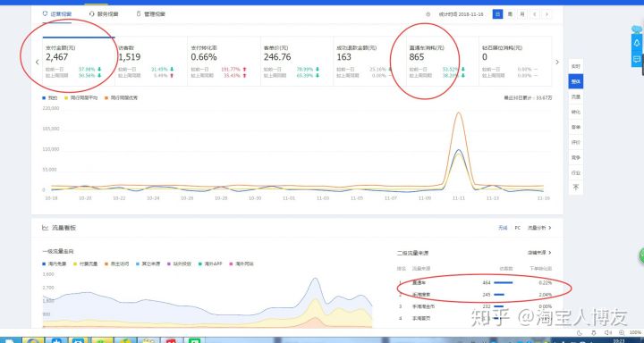Viewport: 644px width, 343px height.
Task: Show more metric cards with right chevron
Action: point(557,63)
